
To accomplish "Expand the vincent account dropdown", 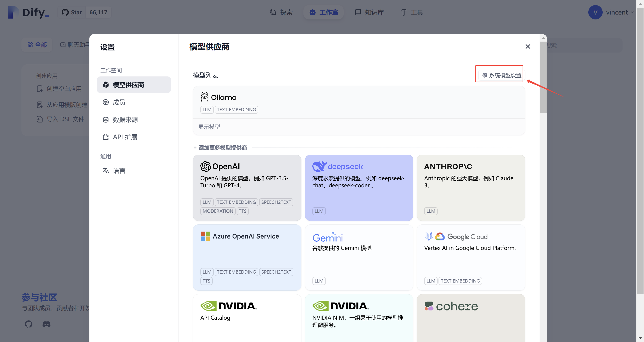I will pos(632,12).
